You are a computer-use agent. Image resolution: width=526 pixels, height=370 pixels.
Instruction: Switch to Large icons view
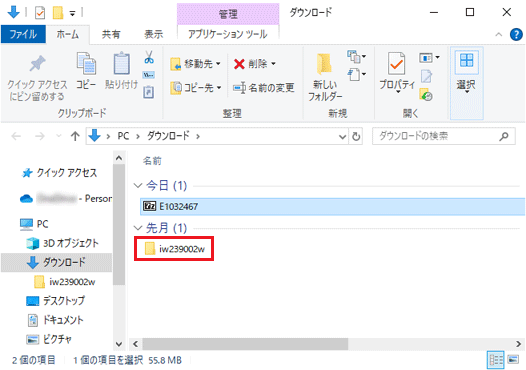pyautogui.click(x=513, y=360)
